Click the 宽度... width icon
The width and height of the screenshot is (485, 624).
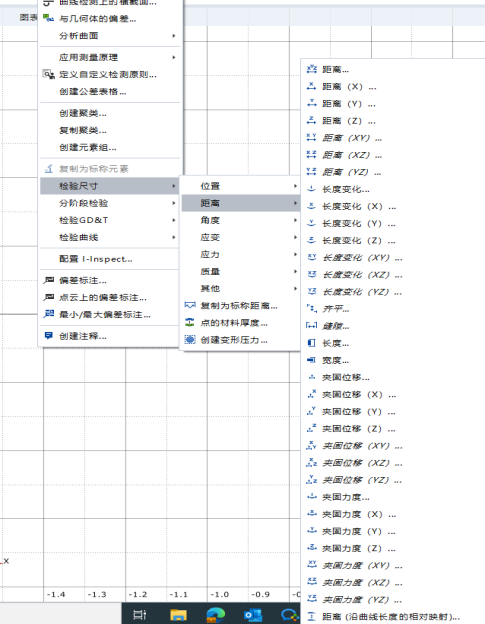[312, 360]
